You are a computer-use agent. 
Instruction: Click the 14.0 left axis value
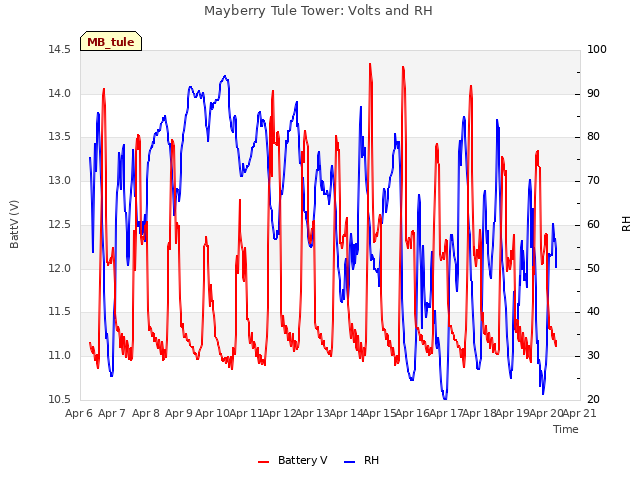tap(59, 93)
